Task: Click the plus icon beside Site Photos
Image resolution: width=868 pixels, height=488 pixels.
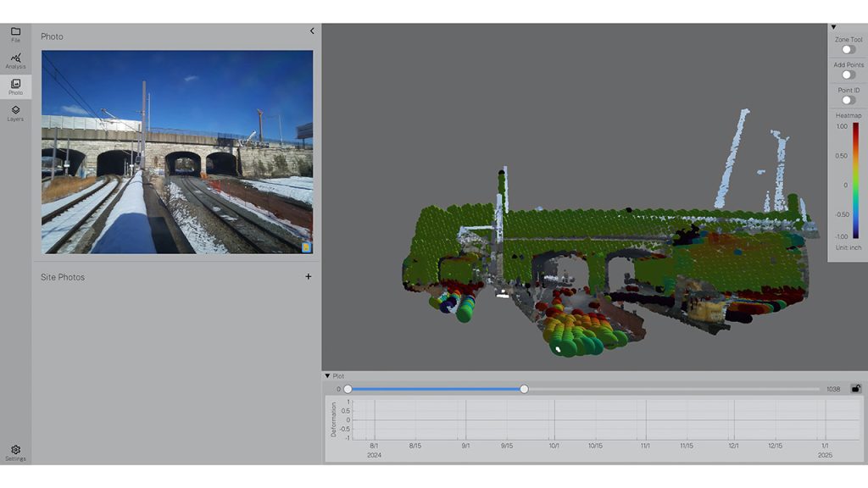Action: click(x=308, y=276)
